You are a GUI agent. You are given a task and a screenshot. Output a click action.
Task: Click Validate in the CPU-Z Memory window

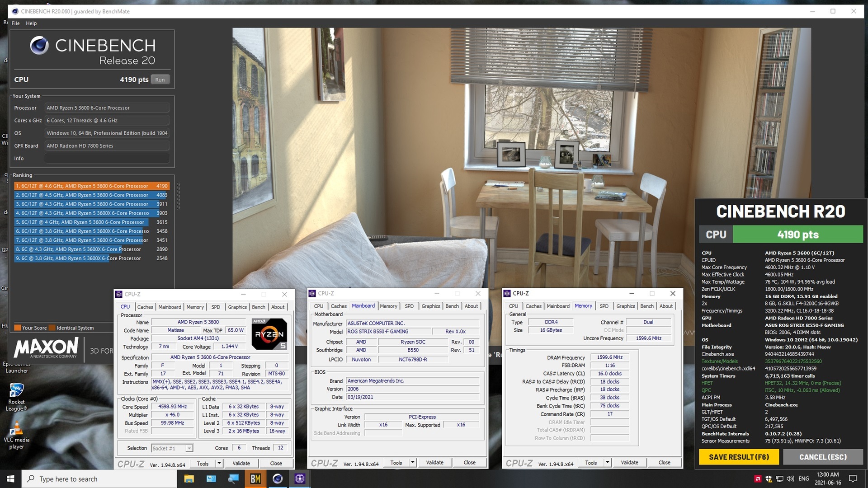629,462
